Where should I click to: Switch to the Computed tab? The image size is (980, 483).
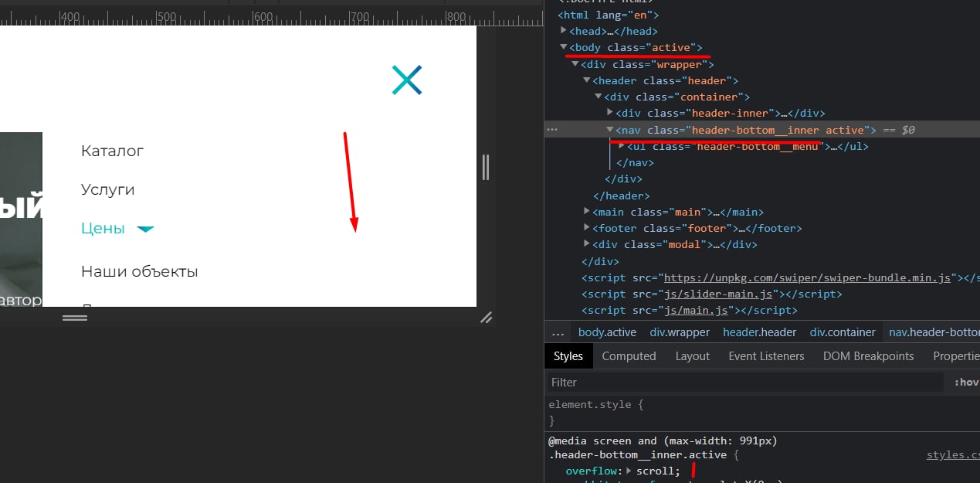[x=629, y=356]
